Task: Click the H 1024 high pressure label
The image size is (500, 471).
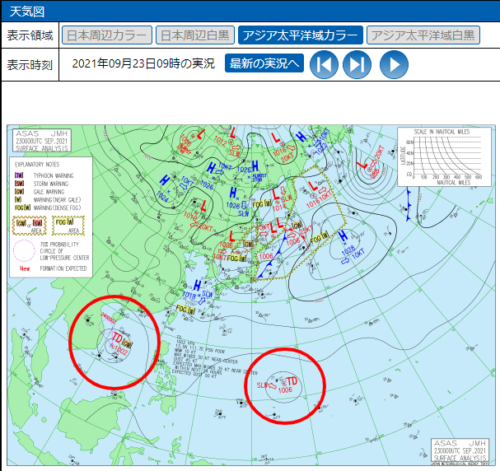Action: (x=164, y=188)
